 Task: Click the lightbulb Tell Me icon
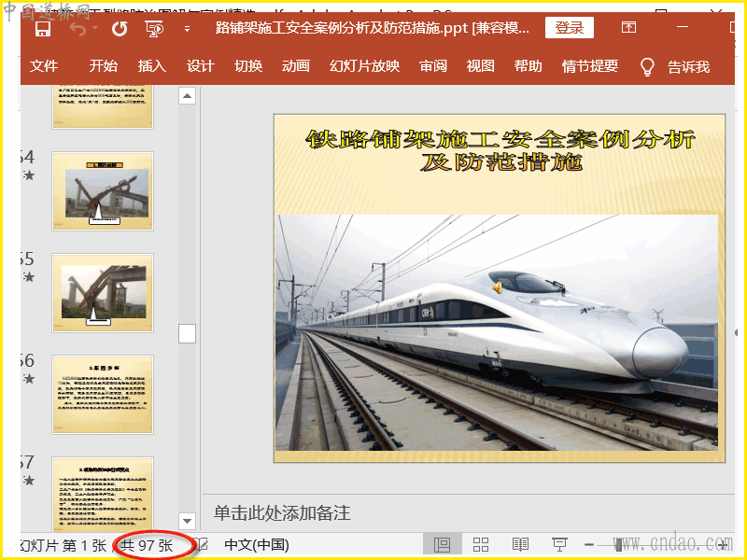coord(647,66)
